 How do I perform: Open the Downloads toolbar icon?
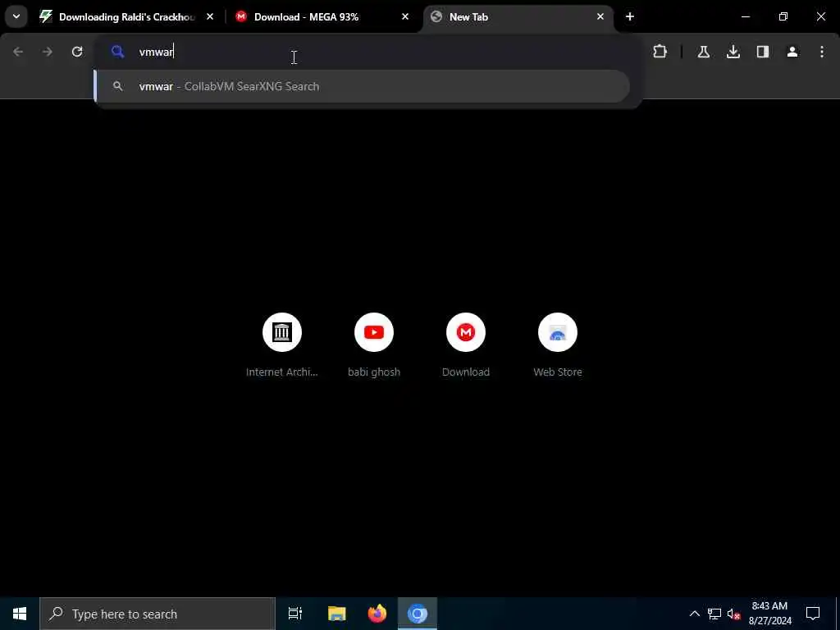[x=733, y=52]
